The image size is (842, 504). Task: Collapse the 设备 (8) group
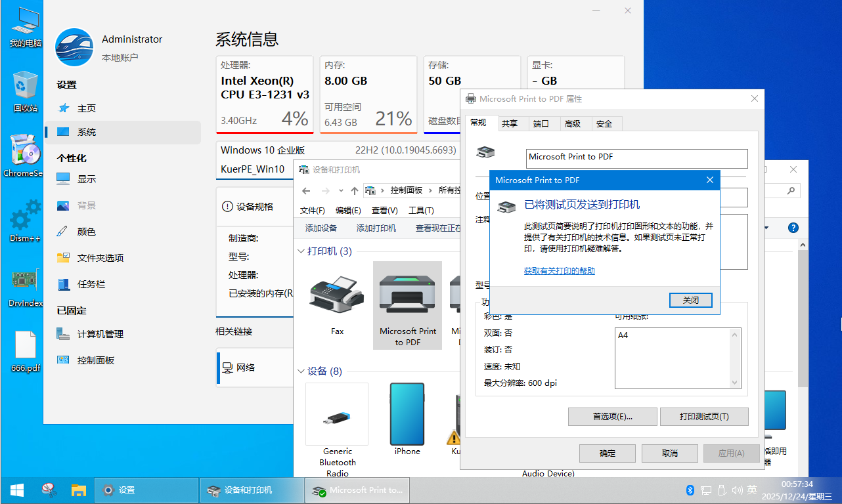pyautogui.click(x=301, y=371)
